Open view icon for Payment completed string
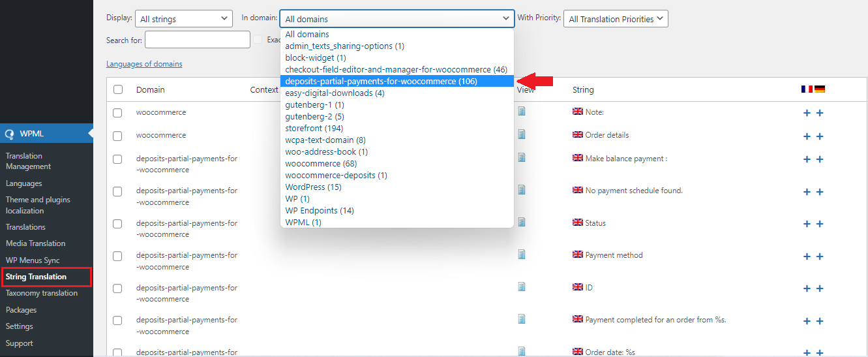 (522, 318)
